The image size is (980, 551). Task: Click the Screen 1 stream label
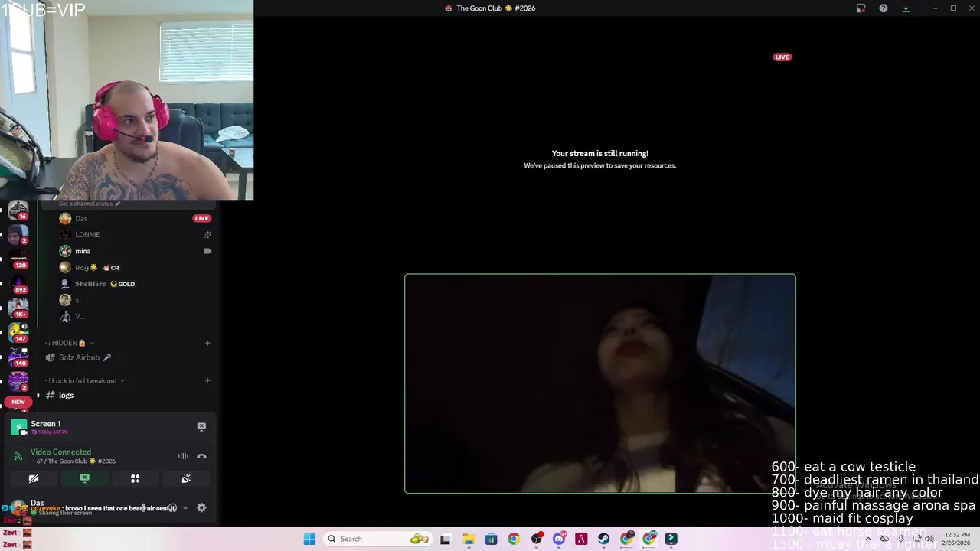(46, 424)
